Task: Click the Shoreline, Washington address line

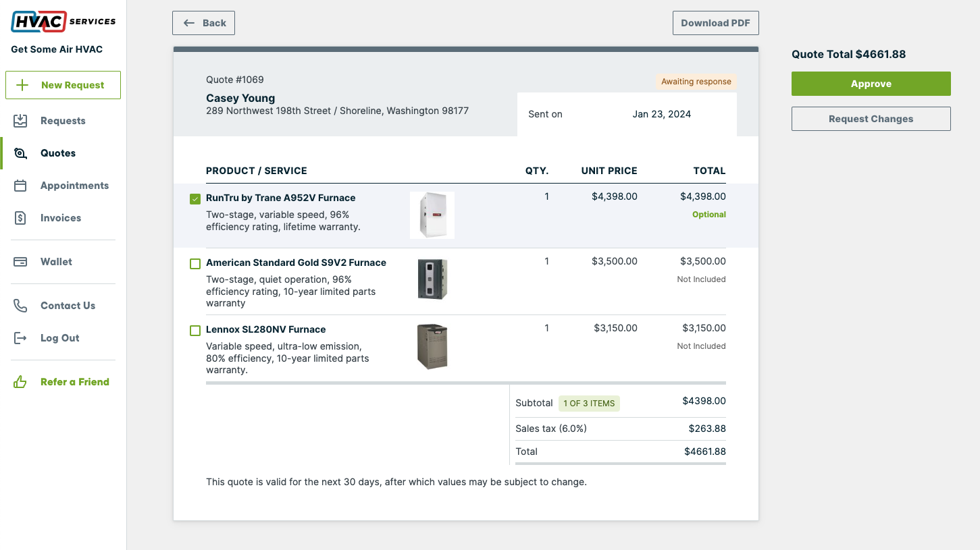Action: [x=337, y=111]
